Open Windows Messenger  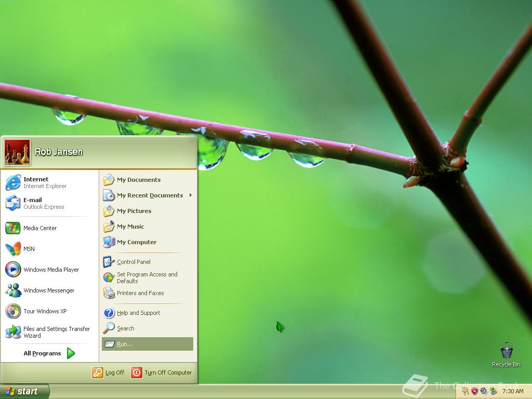click(x=49, y=290)
